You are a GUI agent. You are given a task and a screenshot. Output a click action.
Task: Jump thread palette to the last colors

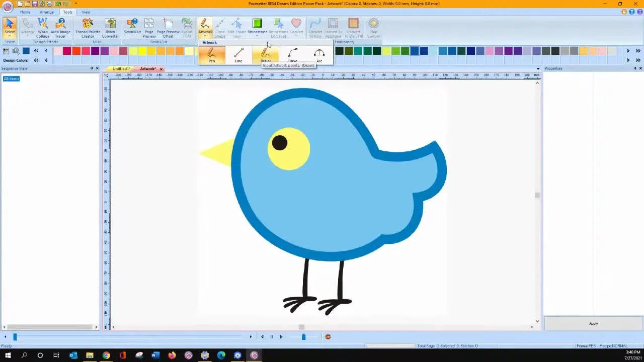(638, 51)
